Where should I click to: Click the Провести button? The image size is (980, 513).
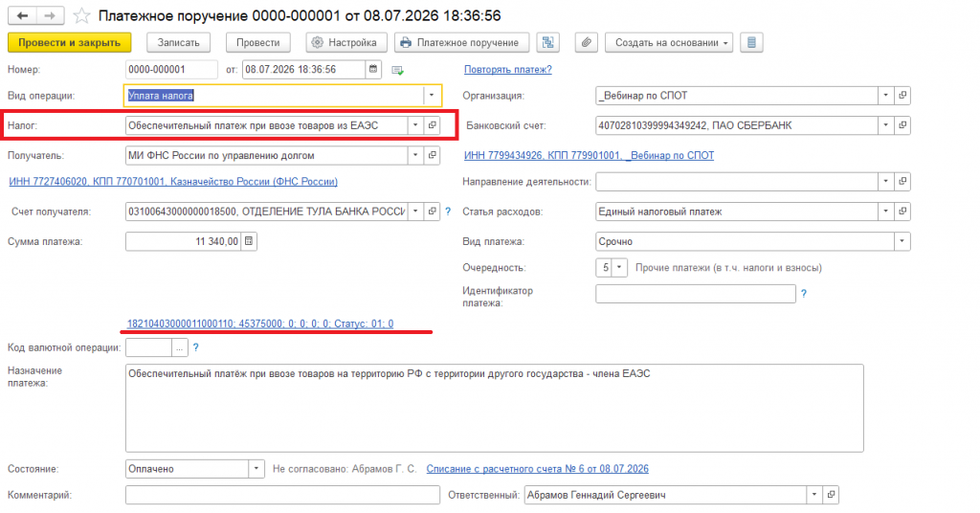coord(258,42)
